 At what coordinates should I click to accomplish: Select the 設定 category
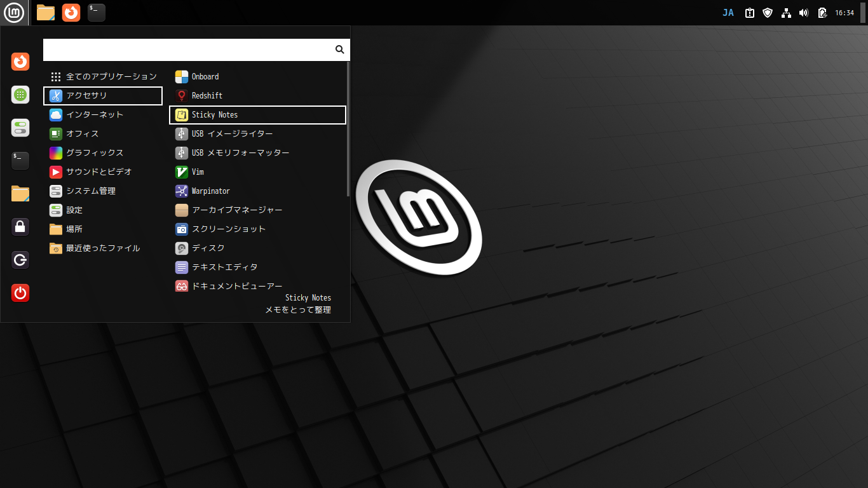pos(103,210)
